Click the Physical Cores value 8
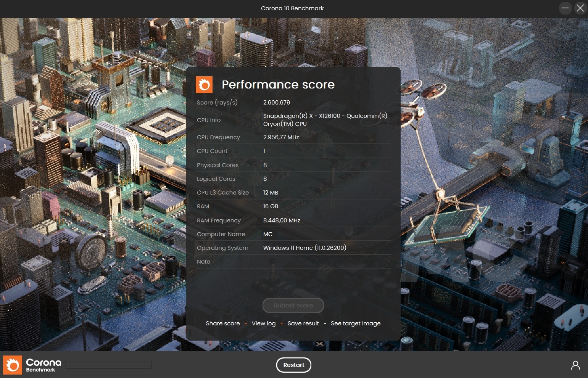Image resolution: width=588 pixels, height=378 pixels. click(x=265, y=165)
